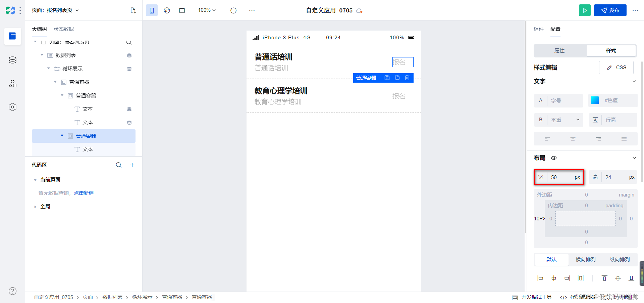Align children to right edge
This screenshot has width=644, height=303.
(x=567, y=278)
